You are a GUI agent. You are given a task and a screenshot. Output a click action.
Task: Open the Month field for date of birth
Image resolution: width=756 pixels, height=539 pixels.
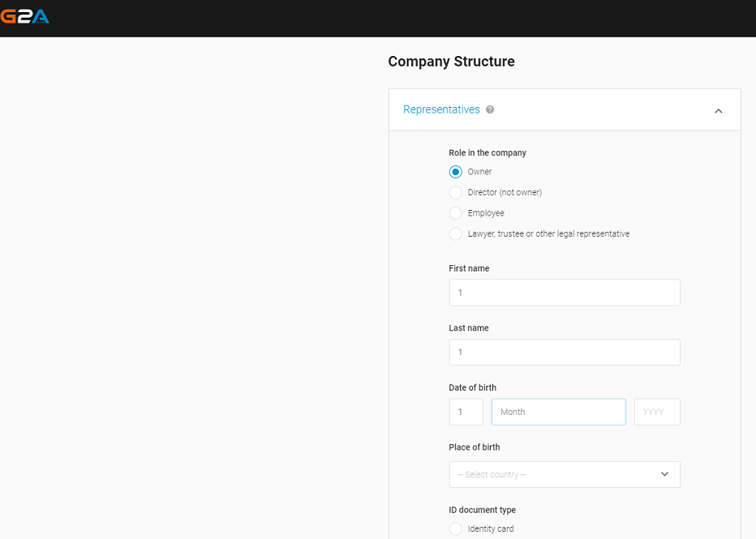click(x=558, y=412)
